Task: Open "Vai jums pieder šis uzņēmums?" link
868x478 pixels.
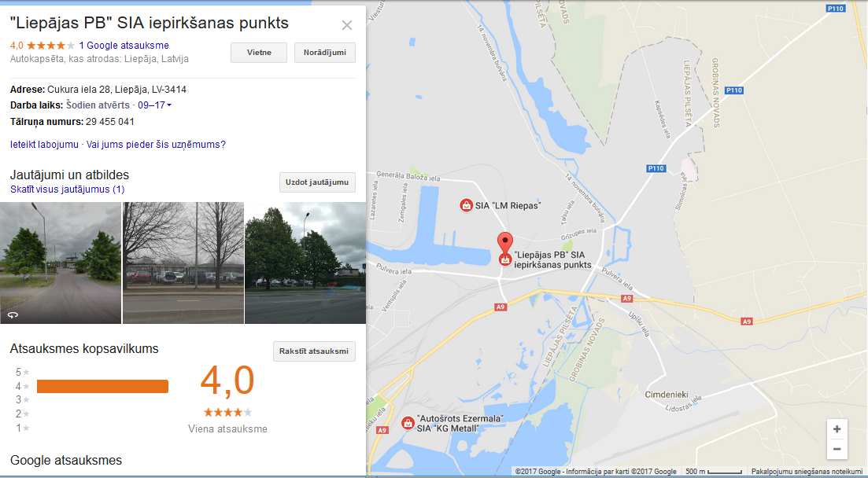Action: pos(155,145)
